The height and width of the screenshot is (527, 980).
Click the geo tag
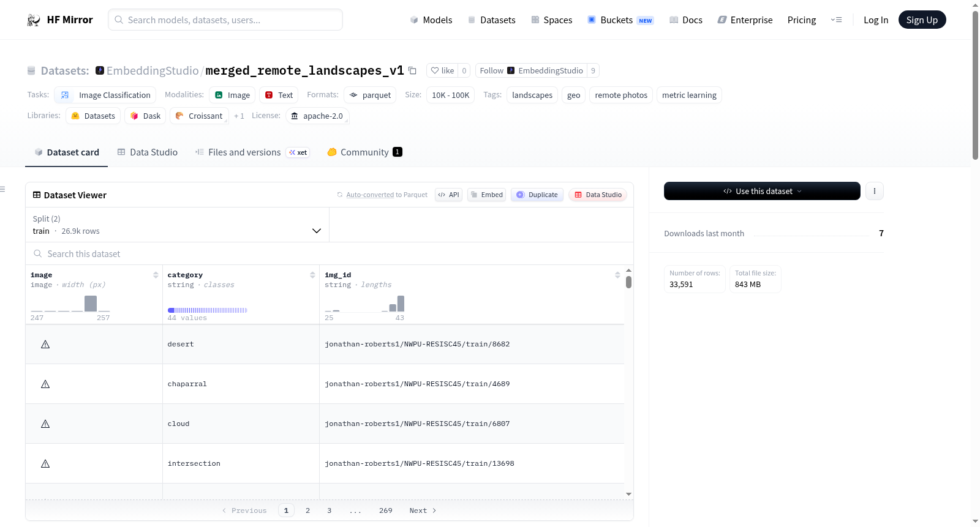[574, 95]
